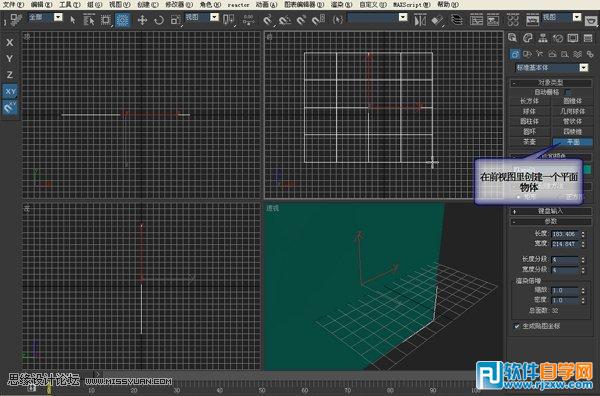This screenshot has height=396, width=600.
Task: Open the Schematic View toolbar icon
Action: point(493,19)
